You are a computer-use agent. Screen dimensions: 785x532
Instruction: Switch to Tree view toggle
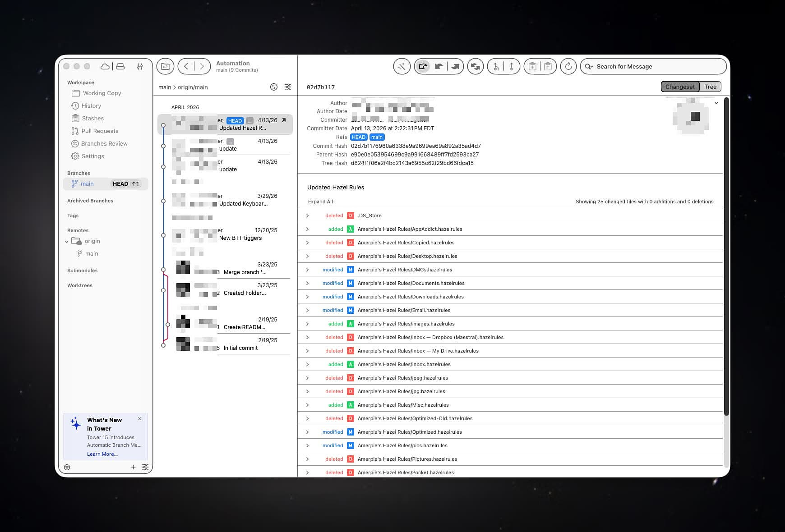[x=710, y=87]
